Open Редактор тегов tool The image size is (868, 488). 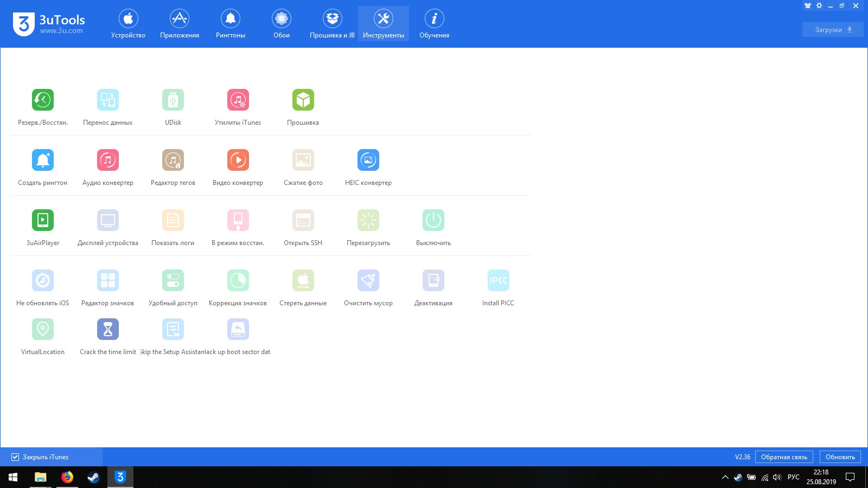tap(173, 160)
